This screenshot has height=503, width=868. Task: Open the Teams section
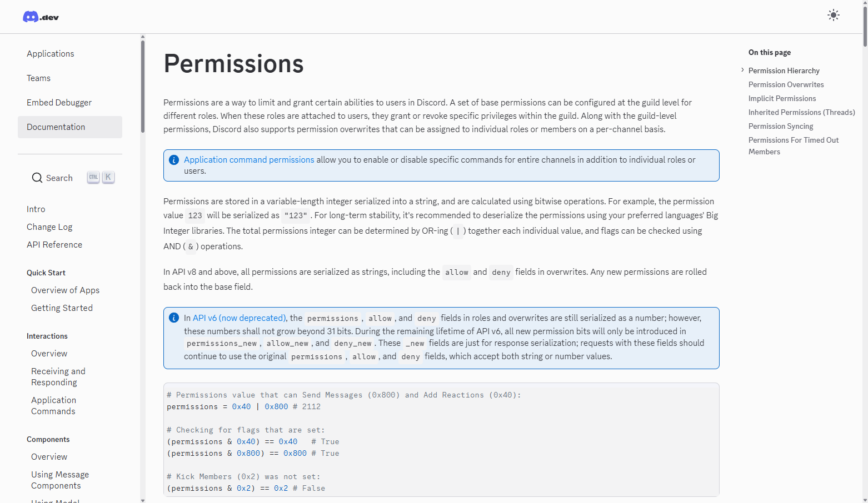(x=38, y=78)
